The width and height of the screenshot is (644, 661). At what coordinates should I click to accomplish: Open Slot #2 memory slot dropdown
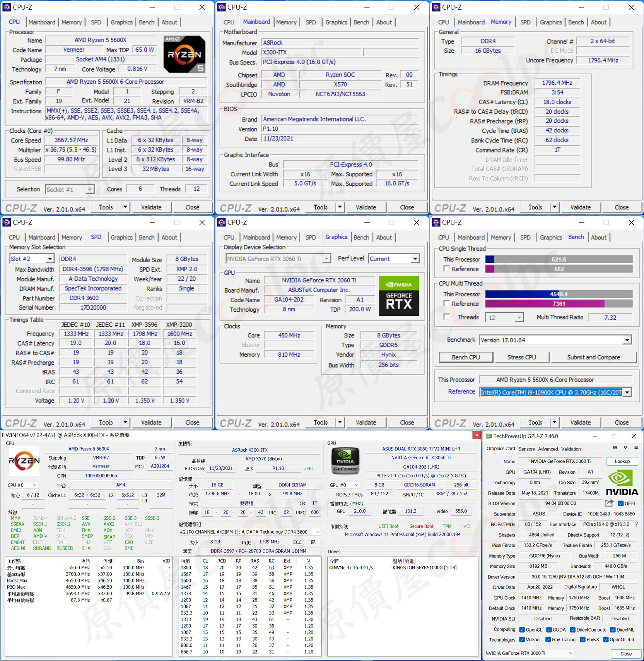(x=32, y=259)
